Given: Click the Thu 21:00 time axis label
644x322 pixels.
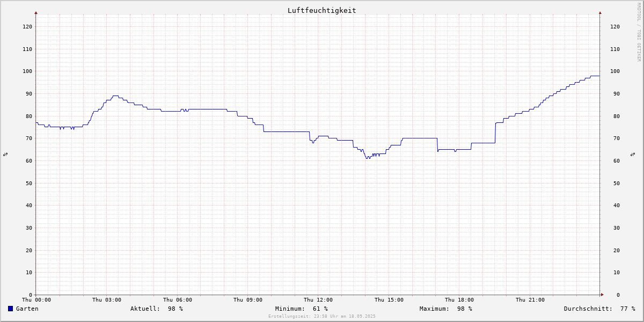Looking at the screenshot, I should [530, 300].
